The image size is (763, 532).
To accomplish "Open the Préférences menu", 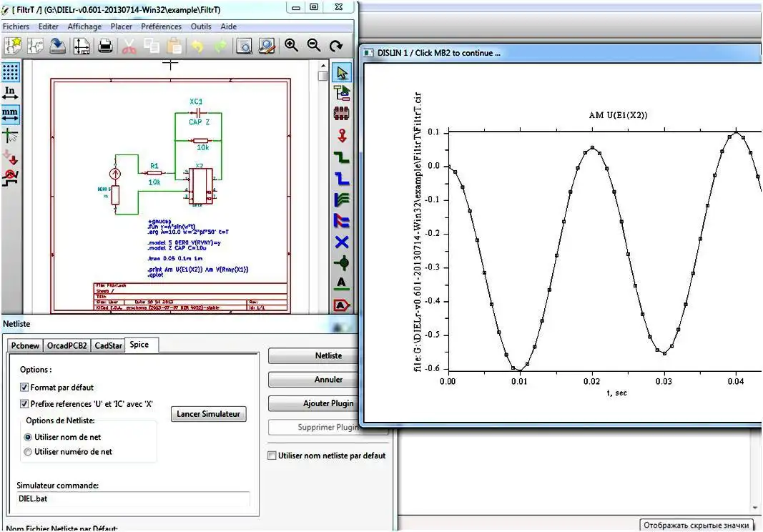I will click(161, 26).
